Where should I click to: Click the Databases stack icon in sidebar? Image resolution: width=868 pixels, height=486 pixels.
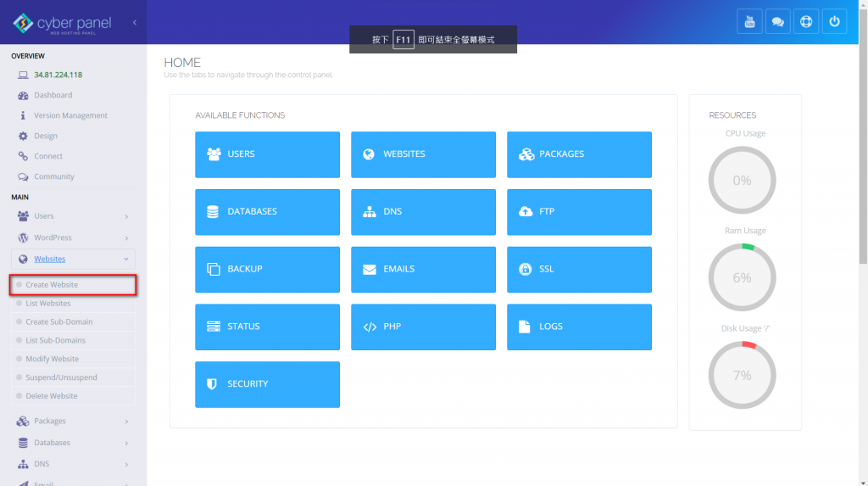pos(23,443)
